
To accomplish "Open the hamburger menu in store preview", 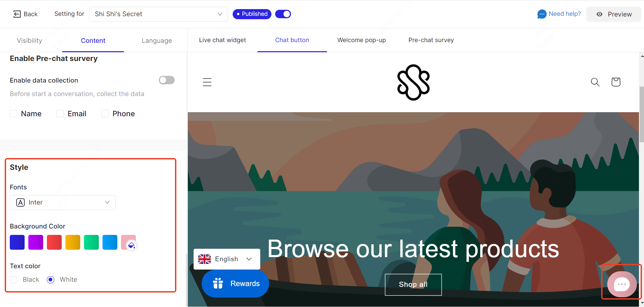I will (x=207, y=82).
